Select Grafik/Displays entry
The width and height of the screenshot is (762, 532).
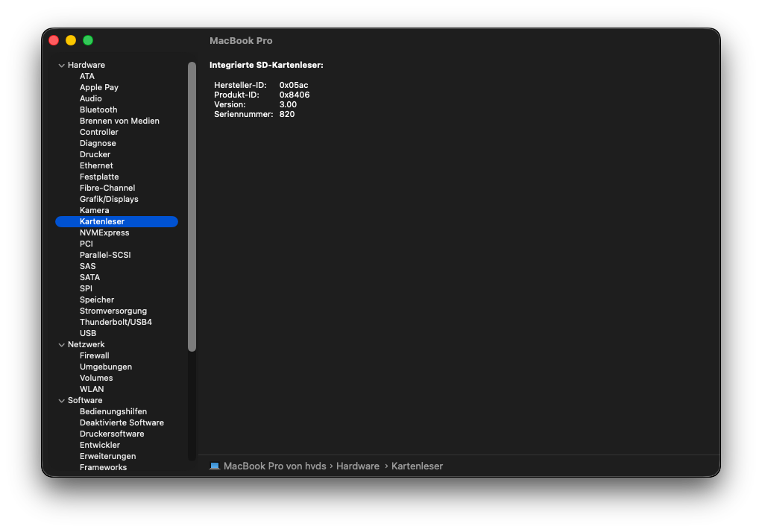109,199
